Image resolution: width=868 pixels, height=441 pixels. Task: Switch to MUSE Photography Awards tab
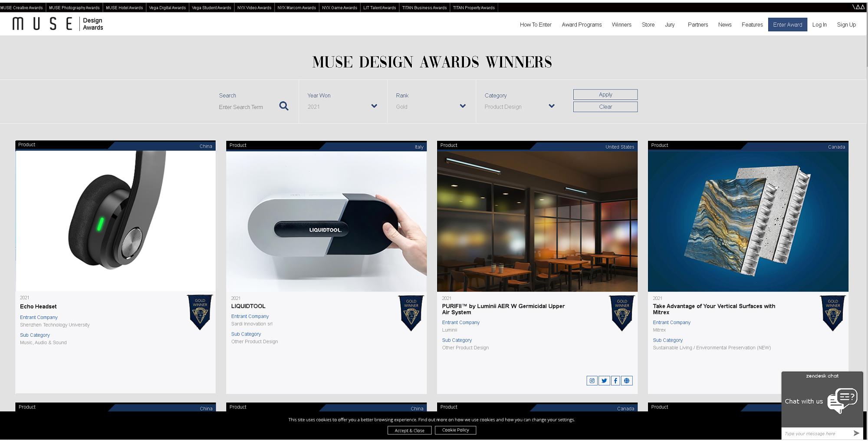click(x=74, y=7)
